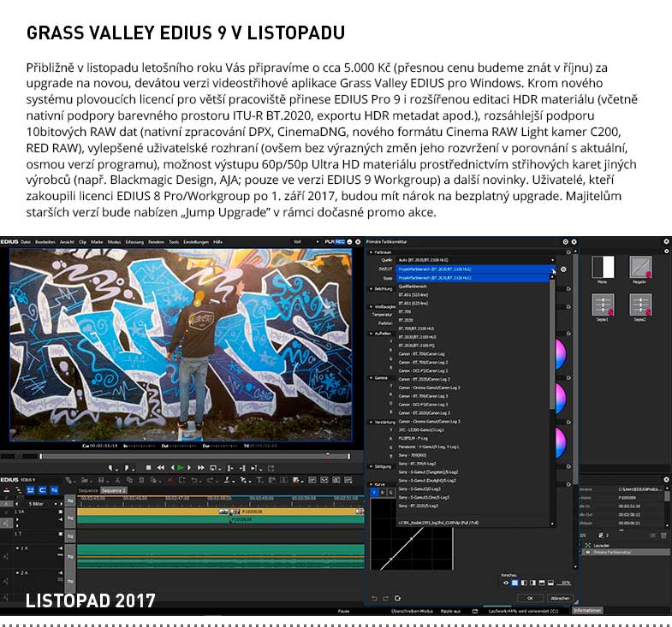Click the Stop playback button
672x627 pixels.
[x=149, y=468]
